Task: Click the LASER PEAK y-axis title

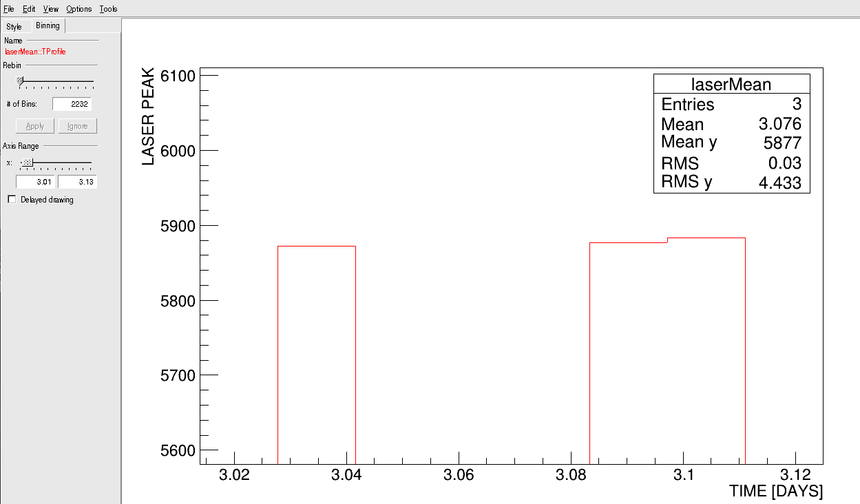Action: tap(147, 116)
